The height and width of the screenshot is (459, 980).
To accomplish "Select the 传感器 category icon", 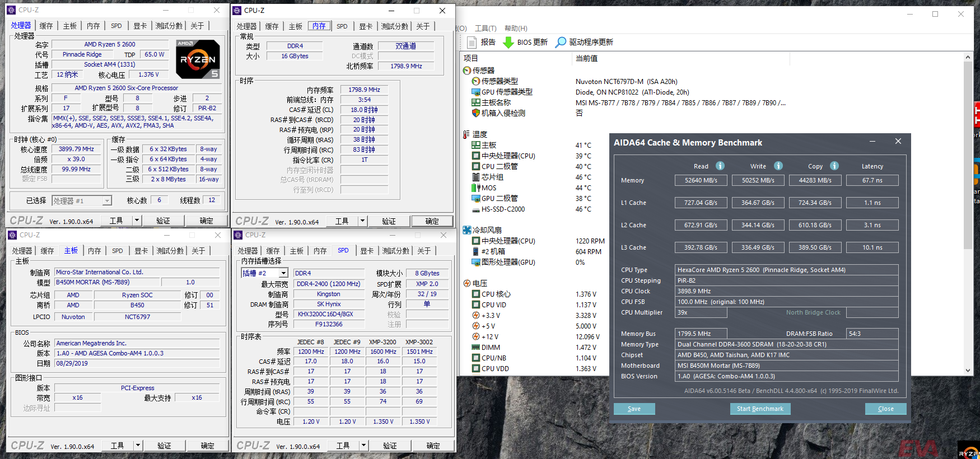I will [x=467, y=71].
